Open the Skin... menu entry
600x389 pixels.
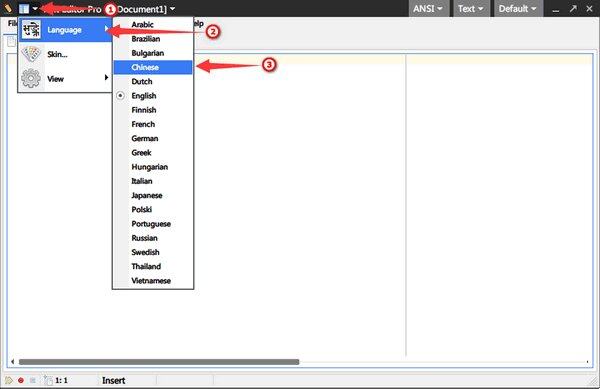pos(65,54)
